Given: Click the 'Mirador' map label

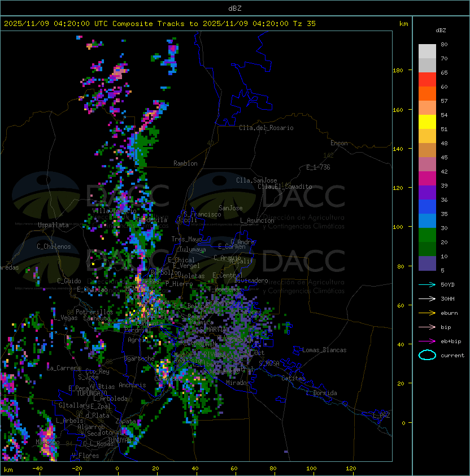Looking at the screenshot, I should coord(238,383).
